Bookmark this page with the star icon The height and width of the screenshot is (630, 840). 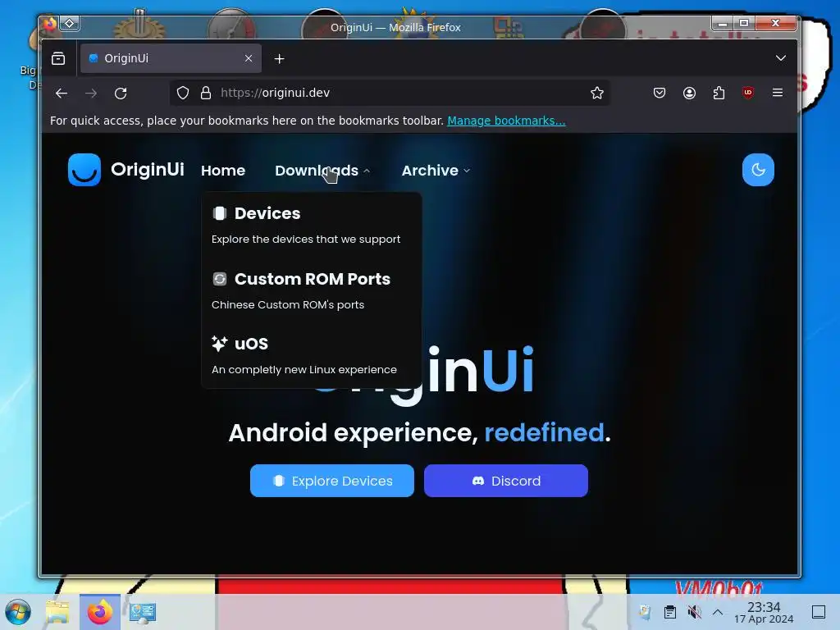(597, 93)
